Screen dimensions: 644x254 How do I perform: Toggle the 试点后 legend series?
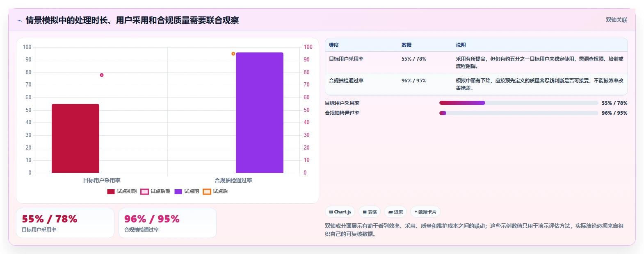215,191
